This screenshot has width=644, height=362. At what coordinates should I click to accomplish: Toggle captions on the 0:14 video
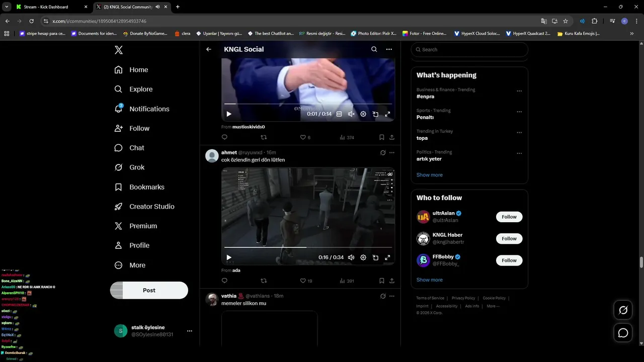[339, 114]
